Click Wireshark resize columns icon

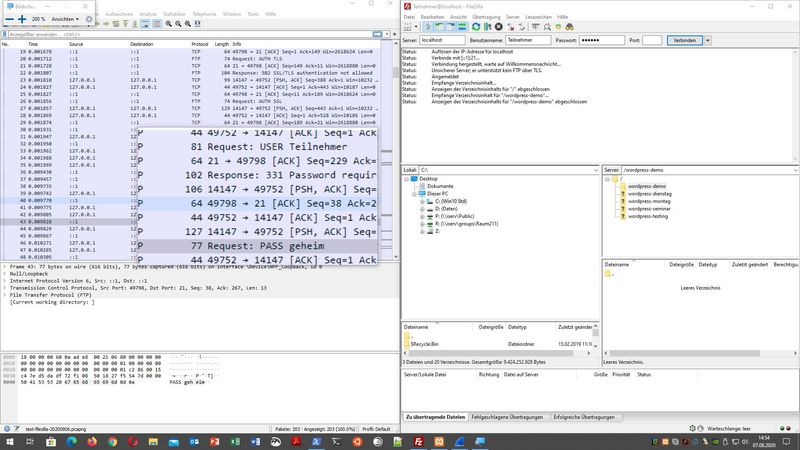coord(198,23)
